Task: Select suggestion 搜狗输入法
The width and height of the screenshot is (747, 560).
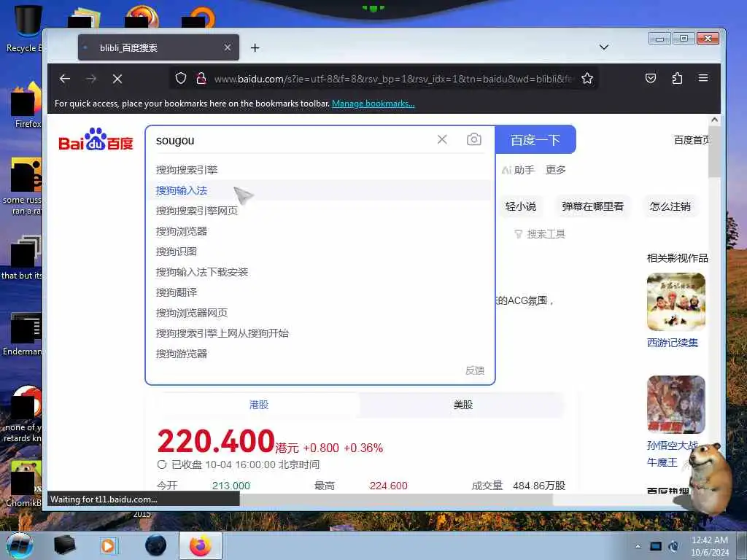Action: 320,190
